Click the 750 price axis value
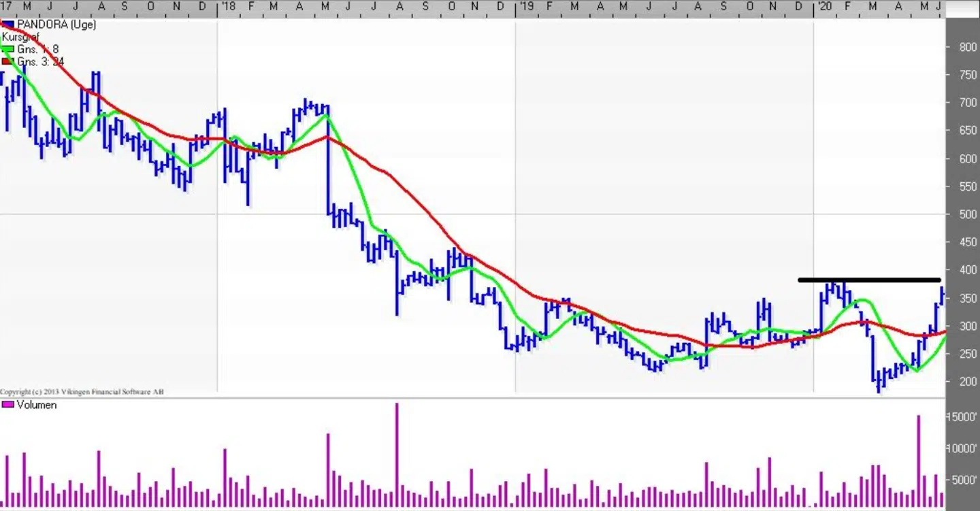The width and height of the screenshot is (980, 511). [968, 75]
